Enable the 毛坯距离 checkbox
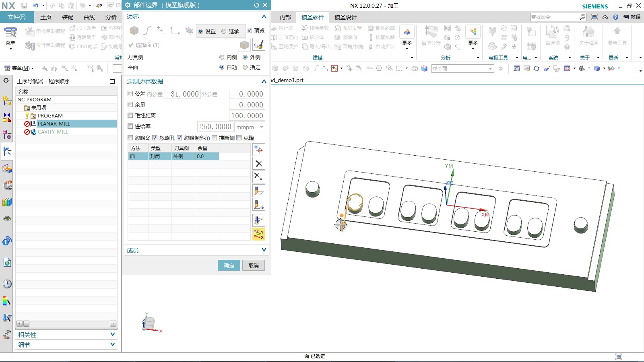This screenshot has height=362, width=644. (130, 115)
